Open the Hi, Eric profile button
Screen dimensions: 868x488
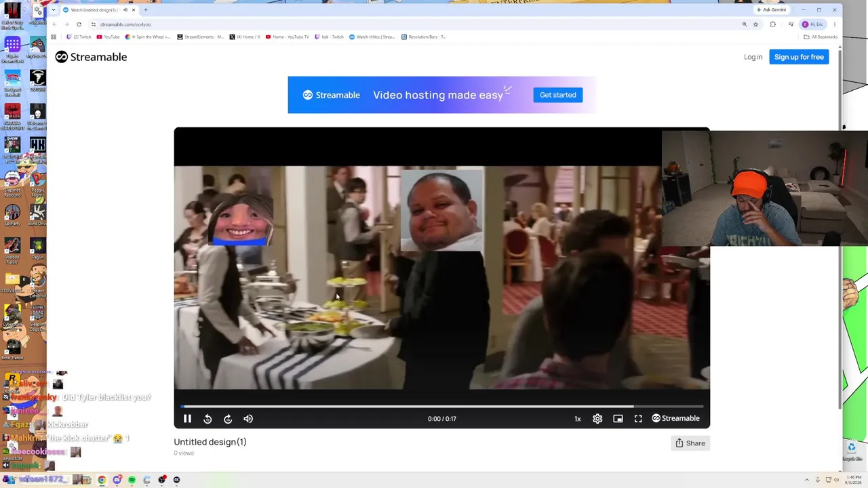tap(814, 24)
